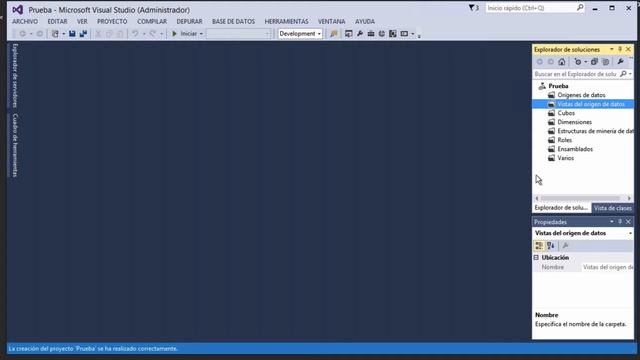
Task: Select the Prueba project node
Action: tap(558, 86)
